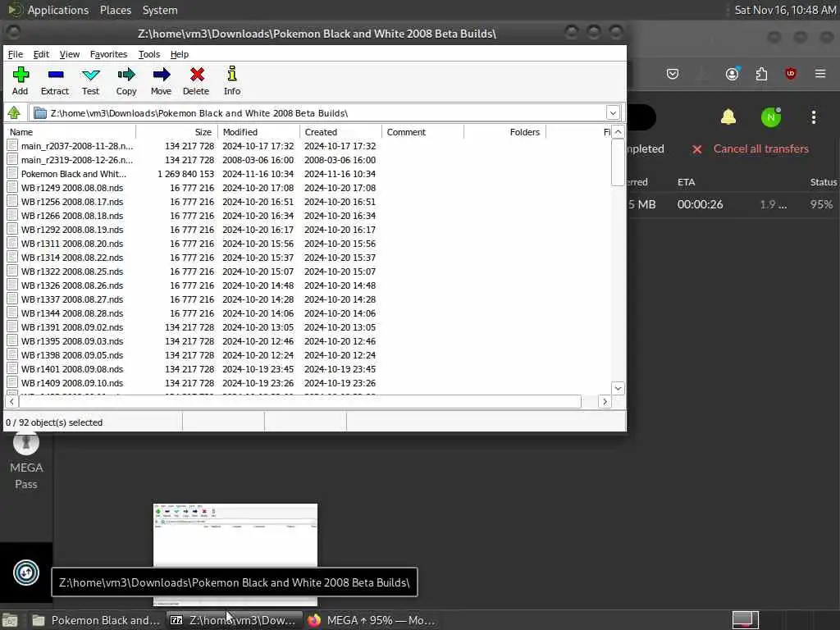Viewport: 840px width, 630px height.
Task: Click MEGA notifications bell icon
Action: [x=728, y=116]
